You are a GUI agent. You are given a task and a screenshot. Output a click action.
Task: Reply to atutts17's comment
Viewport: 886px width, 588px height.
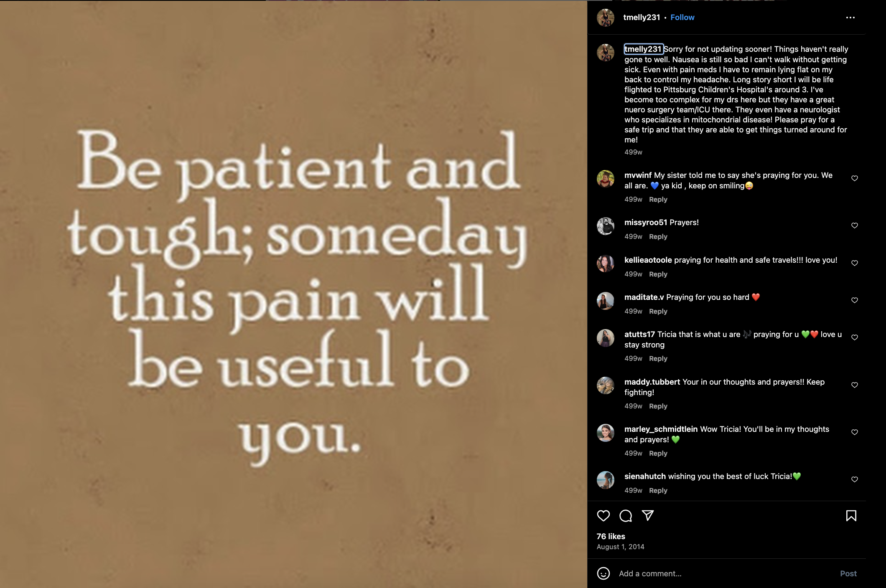(x=658, y=358)
